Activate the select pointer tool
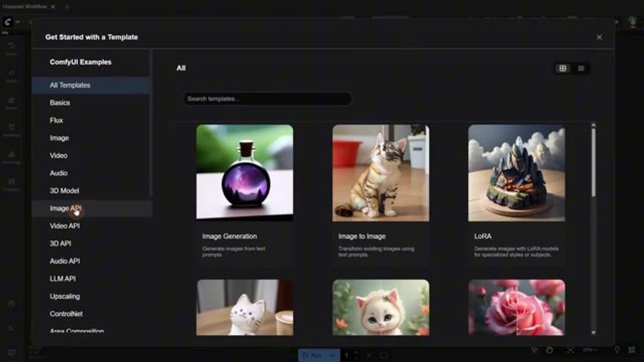644x362 pixels. pos(535,350)
